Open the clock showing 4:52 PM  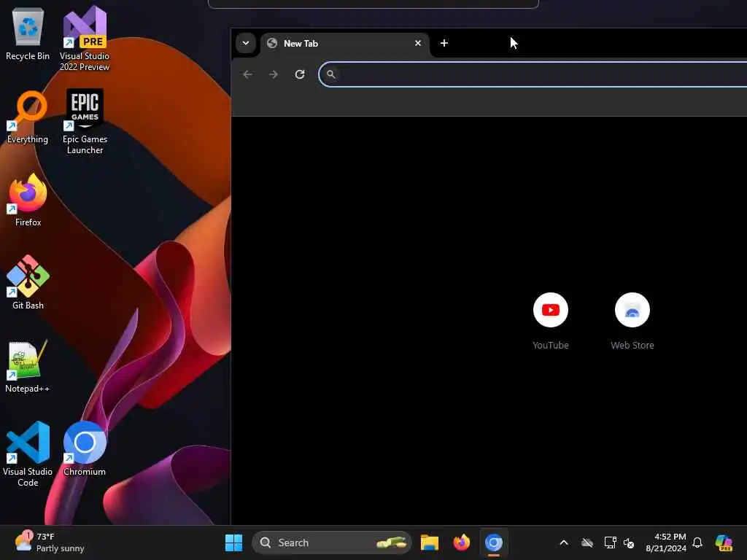point(665,542)
